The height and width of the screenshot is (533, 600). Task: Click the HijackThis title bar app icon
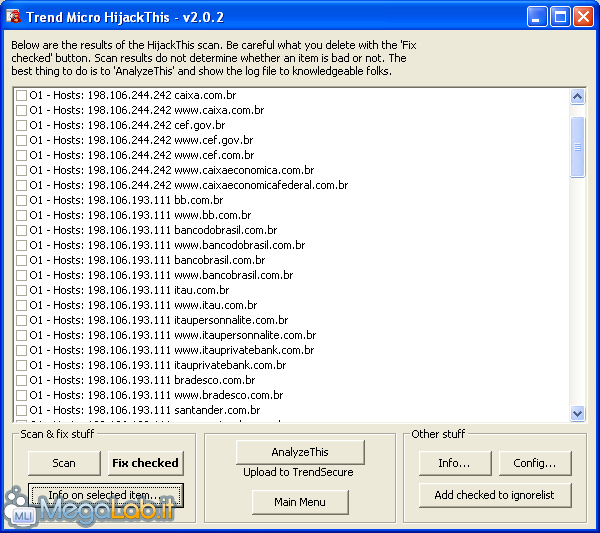pyautogui.click(x=13, y=17)
